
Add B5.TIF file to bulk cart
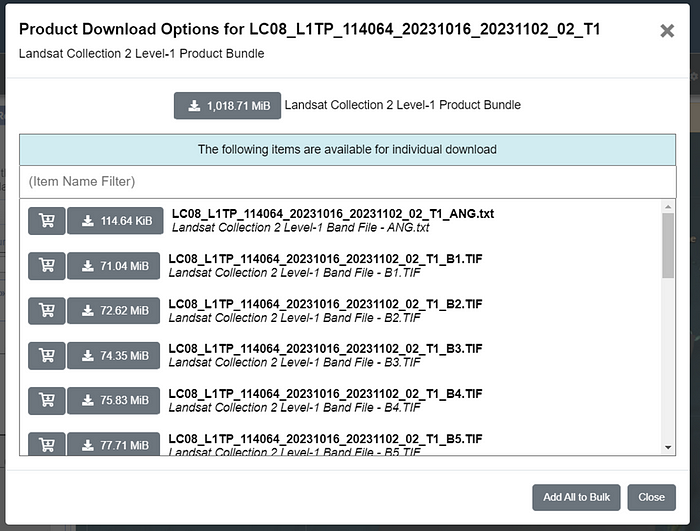[47, 444]
